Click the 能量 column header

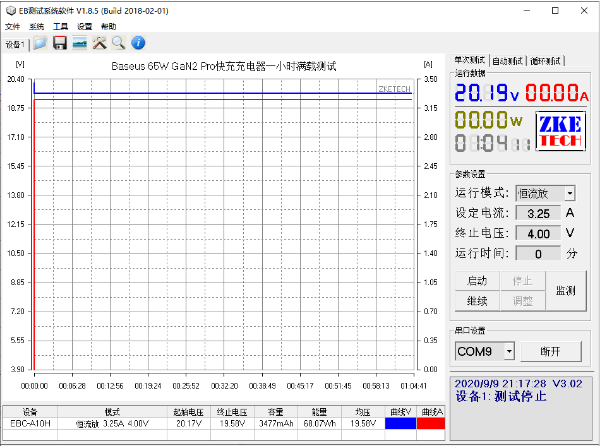319,412
